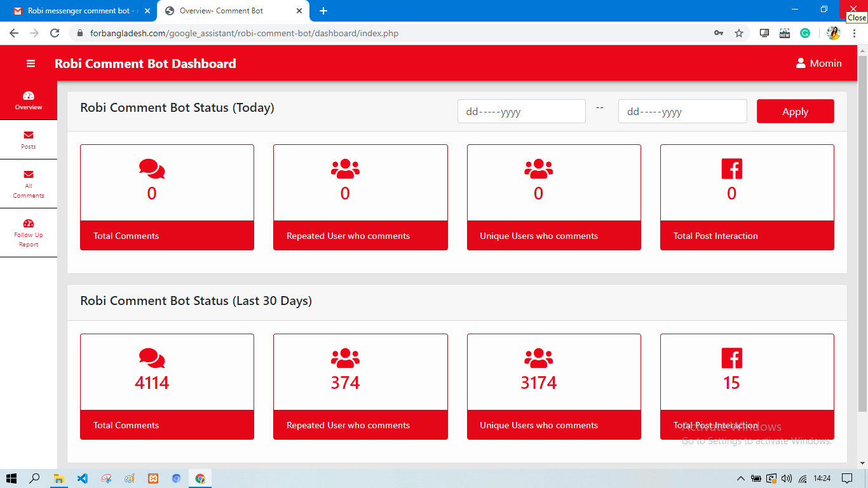This screenshot has width=868, height=488.
Task: Click the address bar URL
Action: coord(243,33)
